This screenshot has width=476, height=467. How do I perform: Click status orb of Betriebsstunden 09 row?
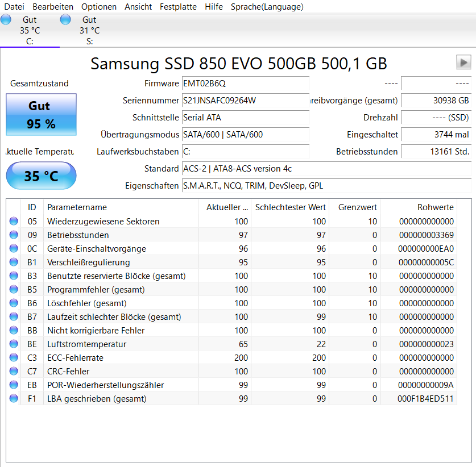tap(14, 235)
